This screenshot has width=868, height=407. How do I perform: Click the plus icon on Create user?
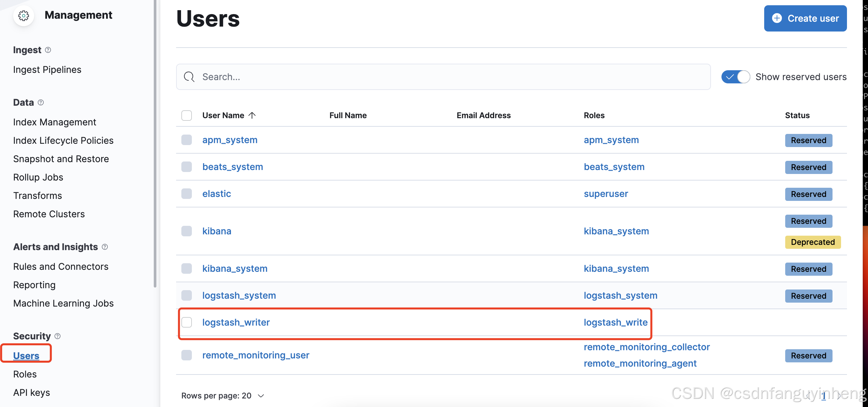tap(777, 18)
